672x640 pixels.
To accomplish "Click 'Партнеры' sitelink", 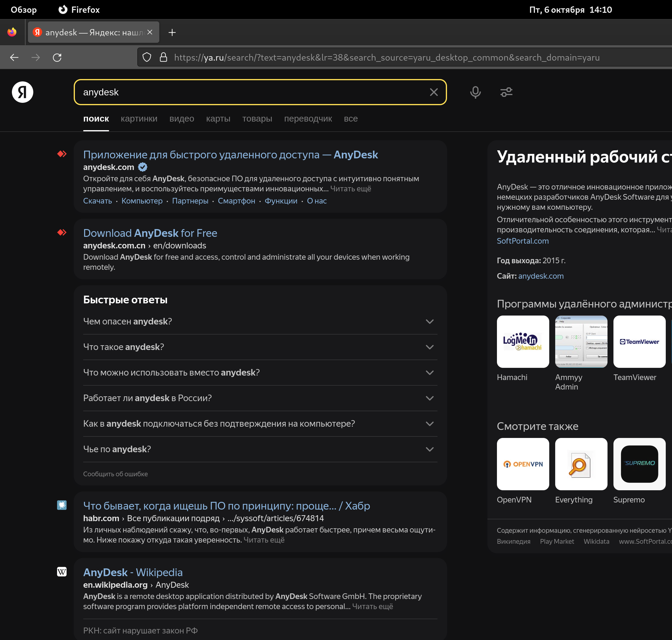I will [x=190, y=201].
